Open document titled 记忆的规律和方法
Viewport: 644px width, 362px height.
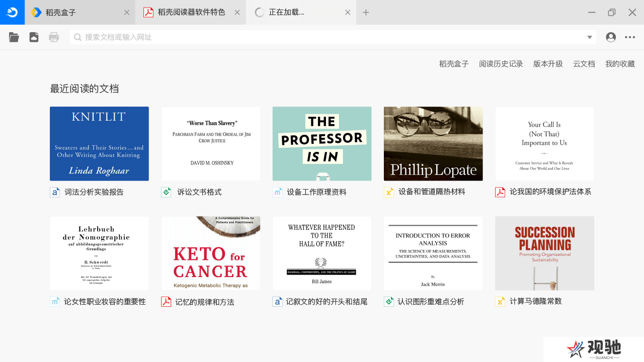[x=205, y=302]
